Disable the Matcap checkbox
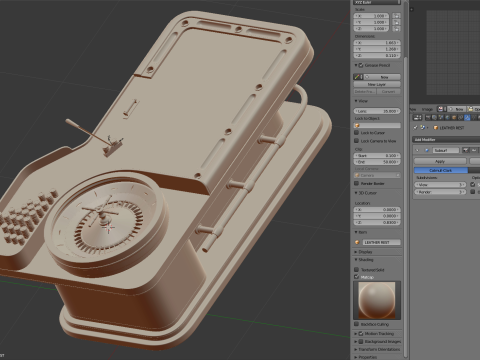 click(x=356, y=277)
